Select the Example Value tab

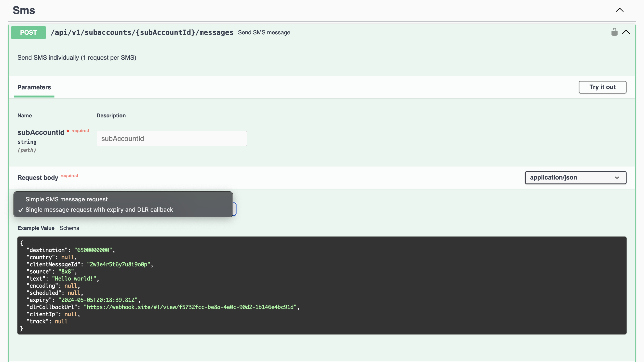pos(36,228)
